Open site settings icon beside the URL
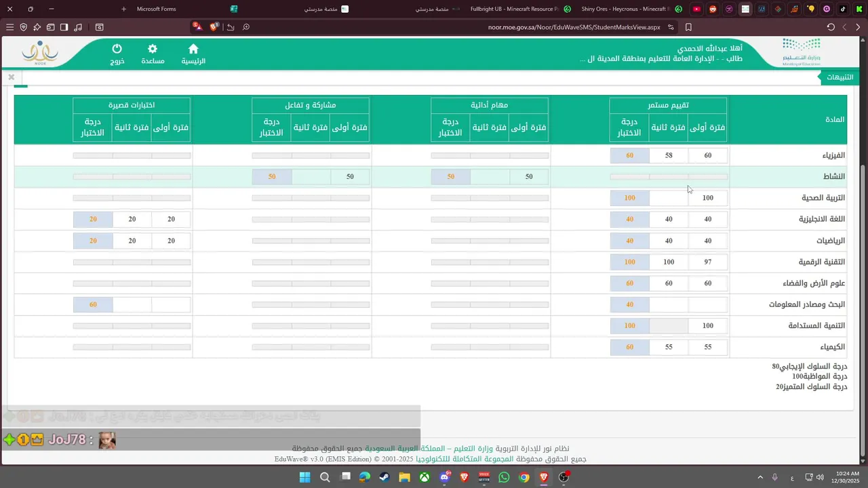Image resolution: width=868 pixels, height=488 pixels. pos(671,27)
